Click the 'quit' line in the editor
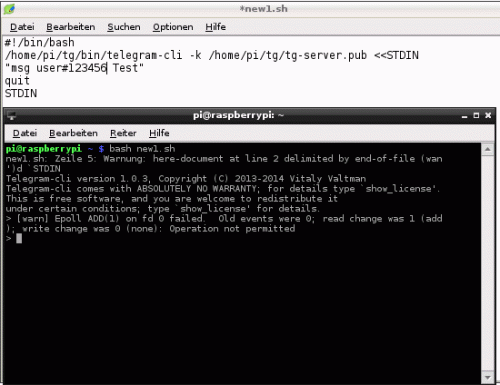The width and height of the screenshot is (500, 385). tap(17, 81)
